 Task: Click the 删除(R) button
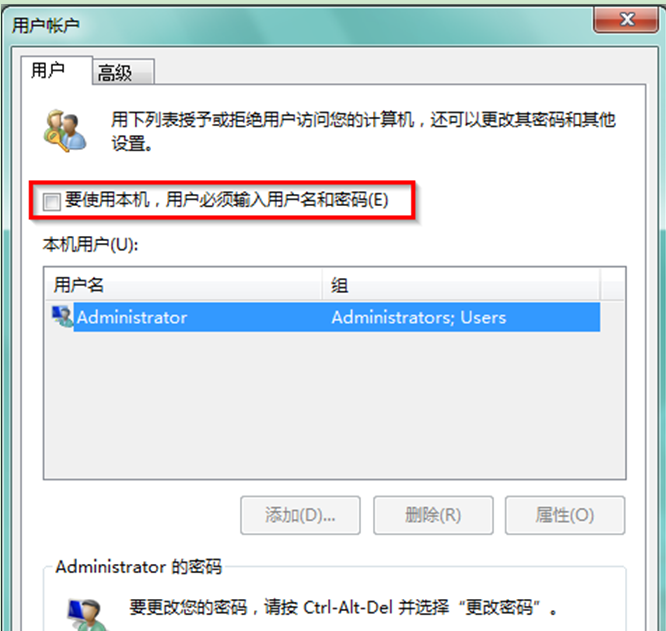tap(433, 515)
